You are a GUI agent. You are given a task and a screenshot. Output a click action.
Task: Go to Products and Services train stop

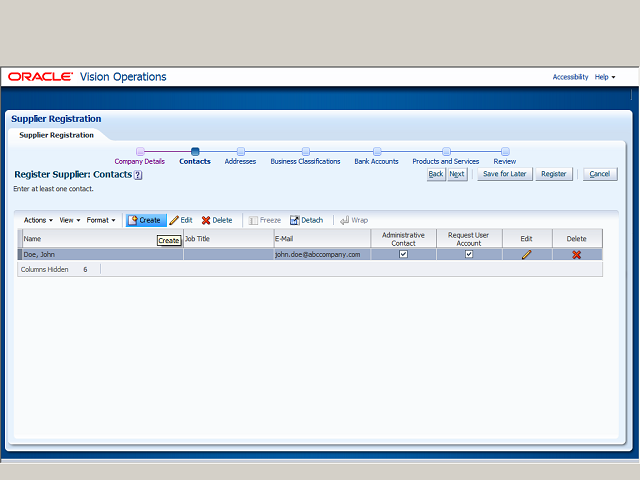click(446, 156)
